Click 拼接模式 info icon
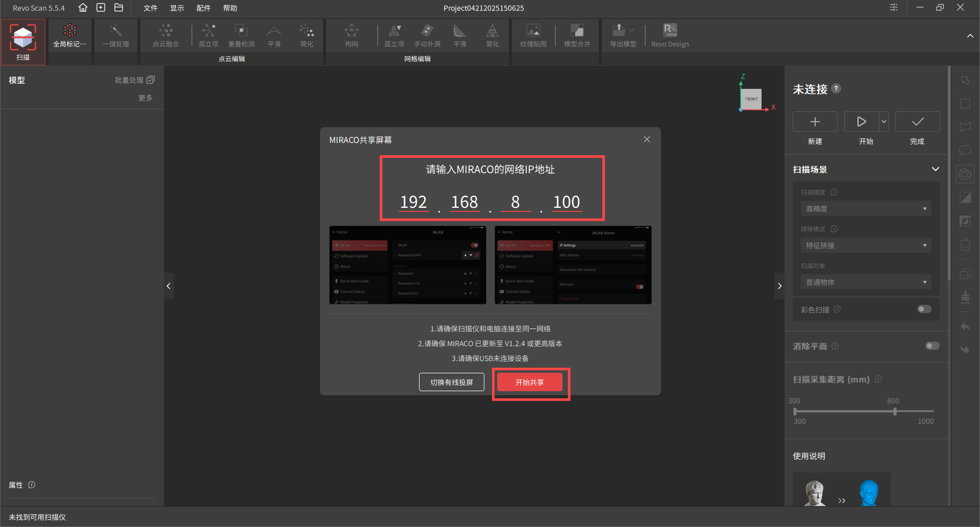Screen dimensions: 980x527 834,229
